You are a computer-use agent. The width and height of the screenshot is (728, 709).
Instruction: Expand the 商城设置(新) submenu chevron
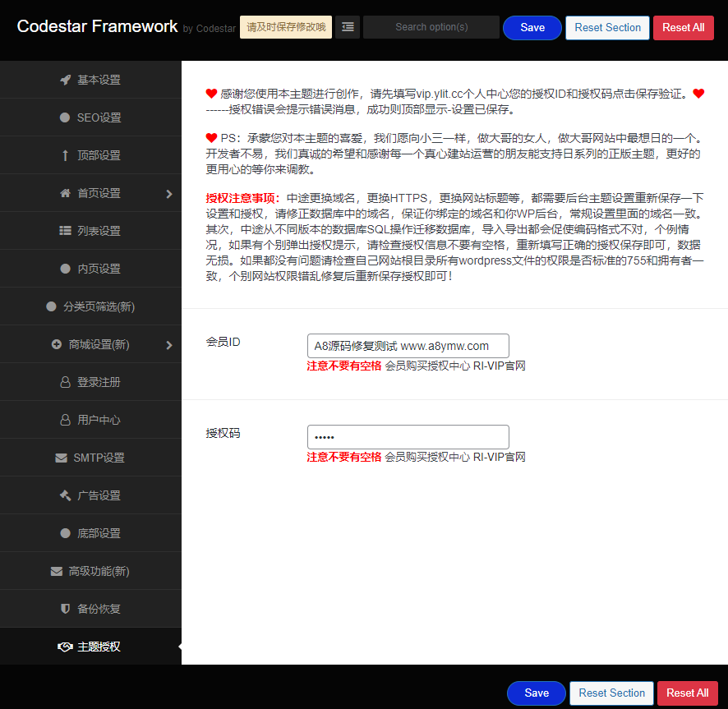(x=170, y=343)
